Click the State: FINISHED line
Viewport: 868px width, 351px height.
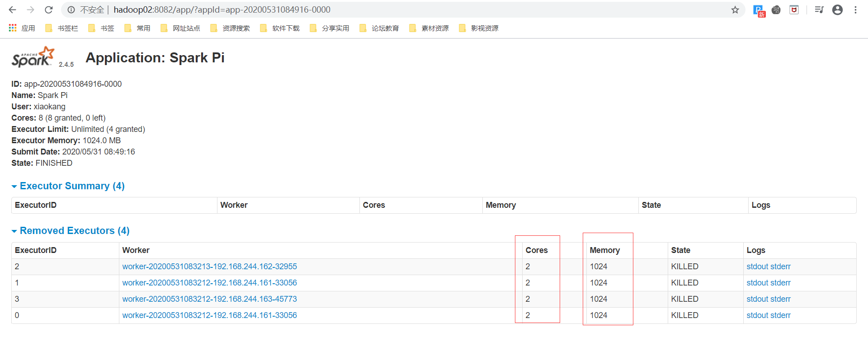(42, 163)
